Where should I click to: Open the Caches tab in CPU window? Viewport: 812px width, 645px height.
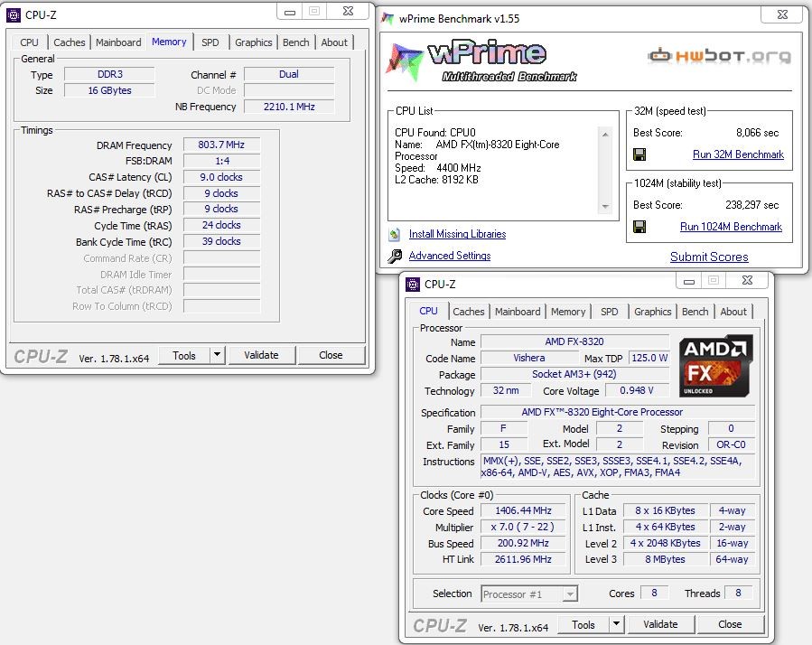[468, 312]
